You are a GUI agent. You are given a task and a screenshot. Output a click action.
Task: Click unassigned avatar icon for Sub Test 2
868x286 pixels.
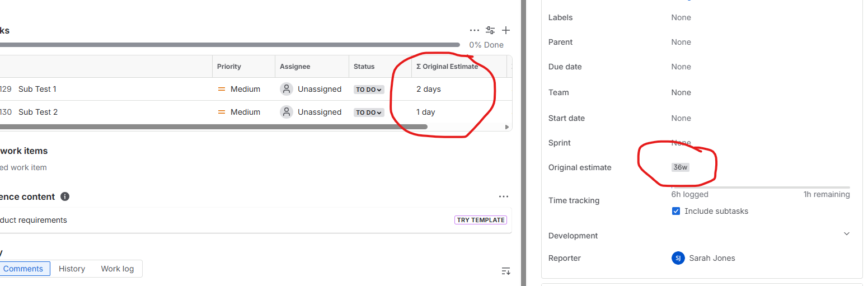[287, 112]
